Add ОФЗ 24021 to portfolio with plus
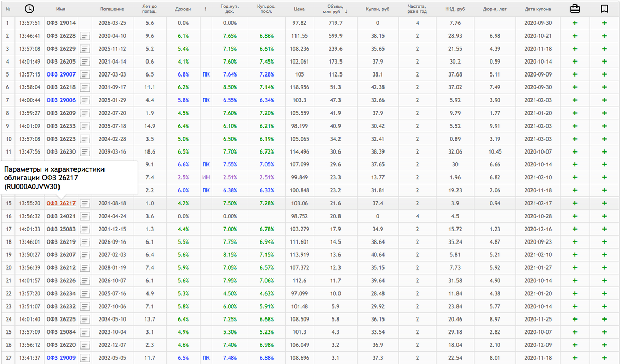 coord(574,216)
